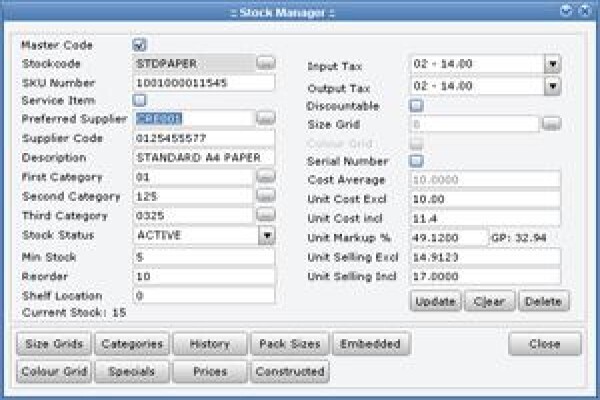This screenshot has height=400, width=600.
Task: Click the greyed Colour Grid checkbox
Action: [416, 144]
